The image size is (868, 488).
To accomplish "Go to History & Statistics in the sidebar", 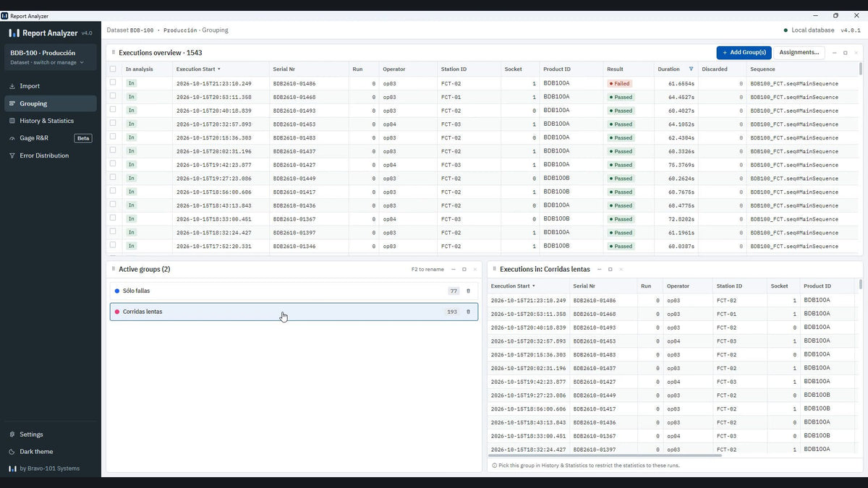I will 50,121.
